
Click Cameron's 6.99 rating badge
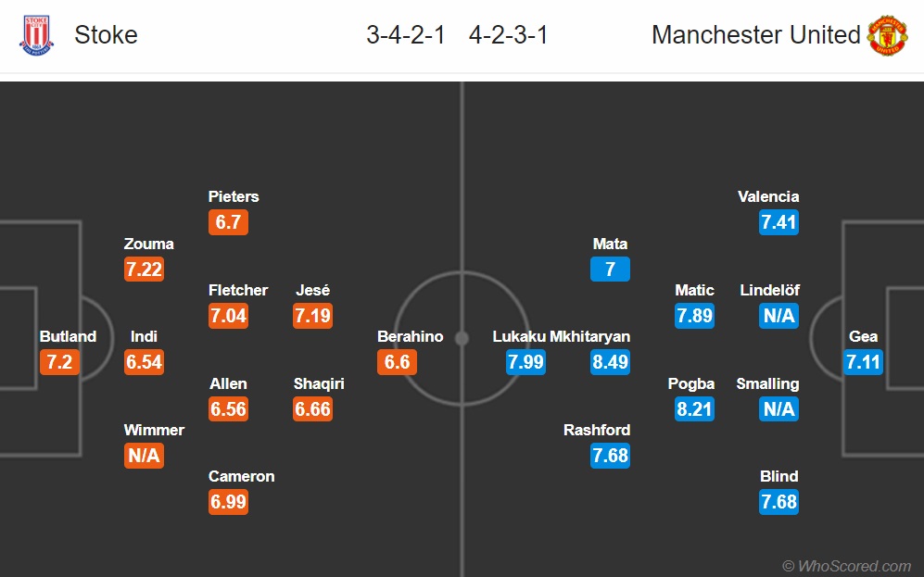tap(228, 502)
